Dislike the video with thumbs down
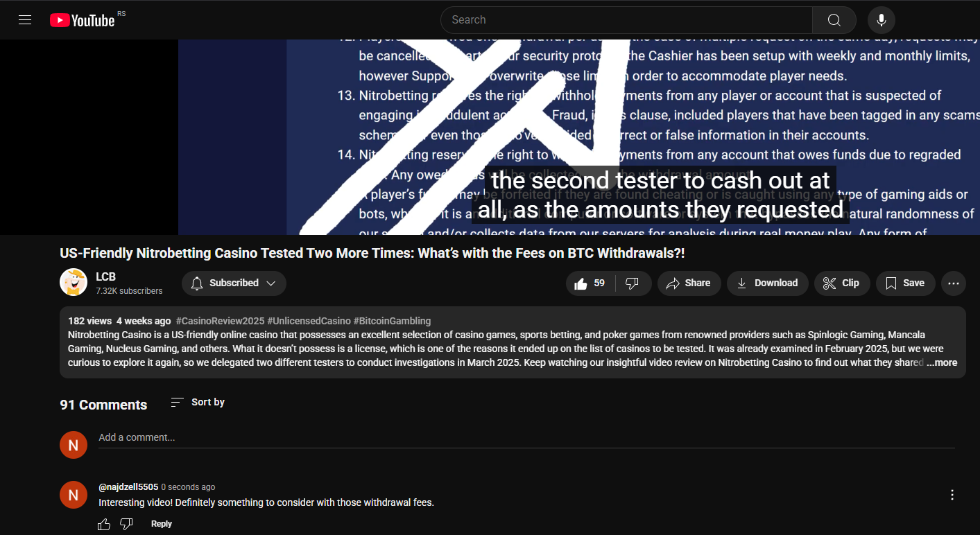Viewport: 980px width, 535px height. 633,283
